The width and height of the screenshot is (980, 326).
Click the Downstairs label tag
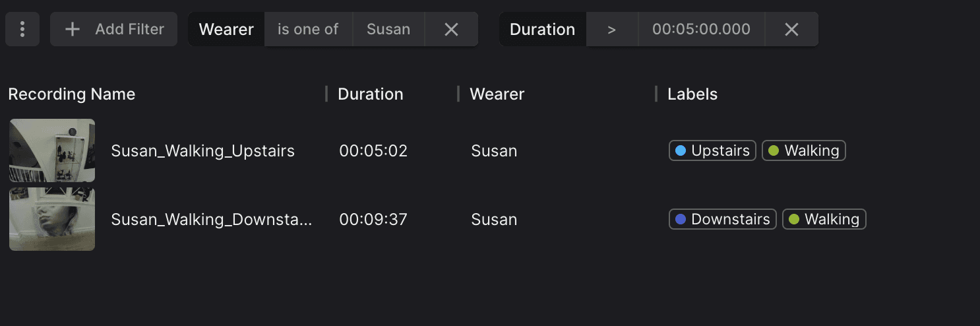[x=723, y=219]
